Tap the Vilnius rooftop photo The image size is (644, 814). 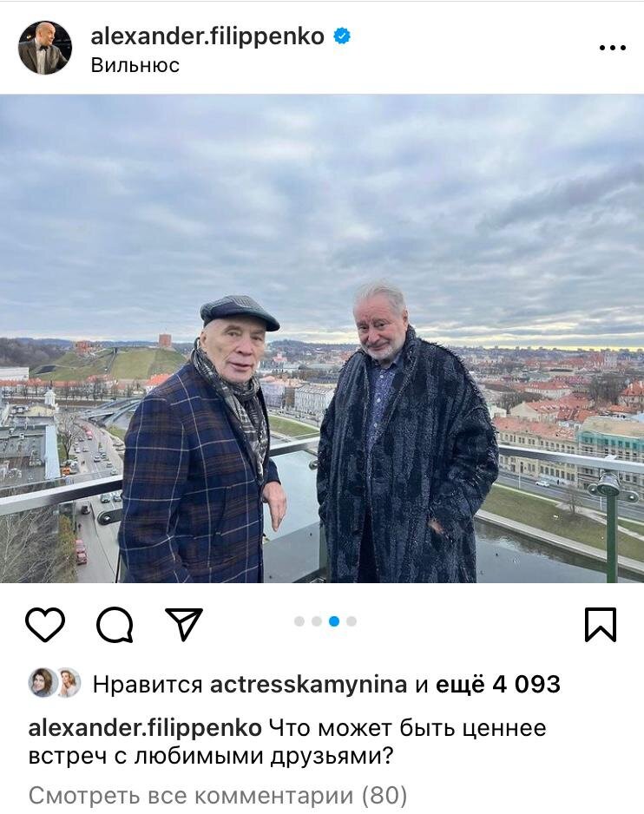pos(322,338)
